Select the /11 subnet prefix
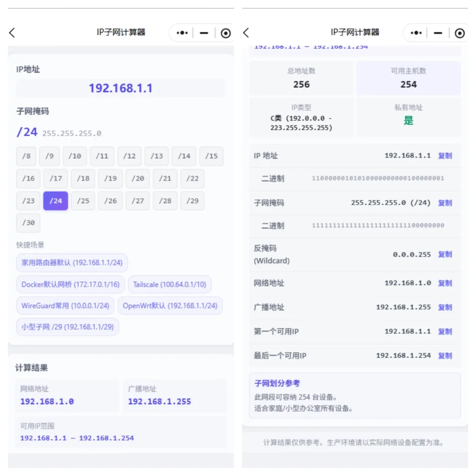 point(102,156)
